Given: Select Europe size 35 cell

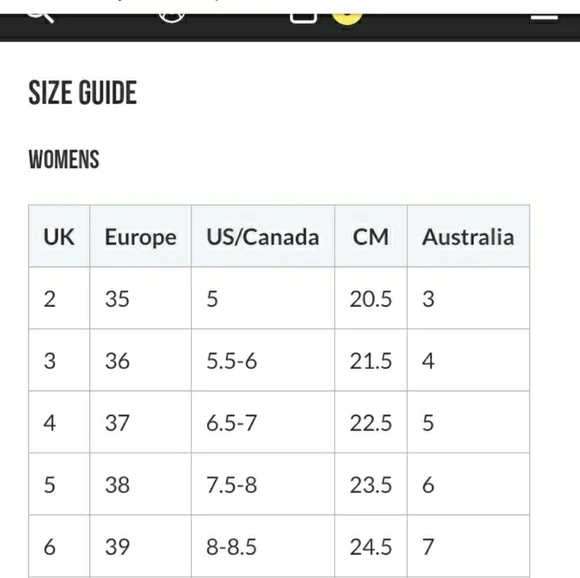Looking at the screenshot, I should pos(141,298).
